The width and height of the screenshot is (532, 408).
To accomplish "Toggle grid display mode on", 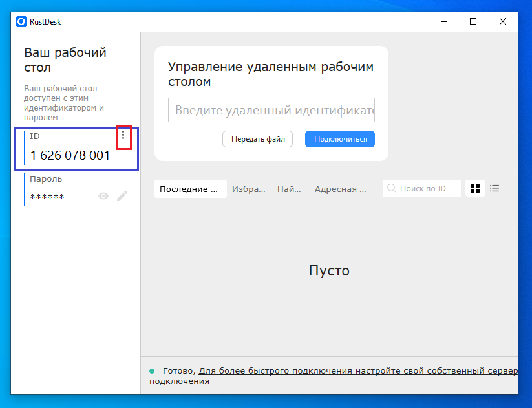I will point(475,188).
